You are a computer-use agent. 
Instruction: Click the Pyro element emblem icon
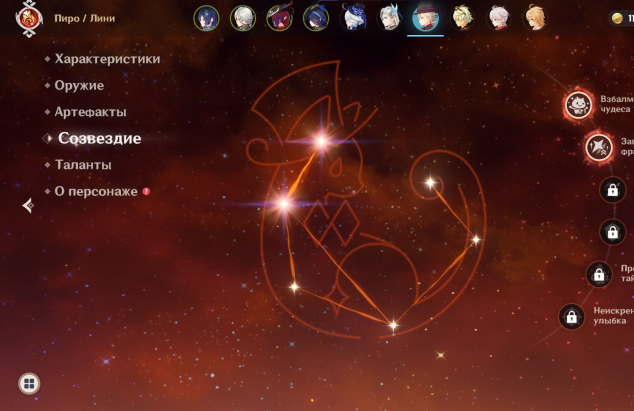point(29,19)
